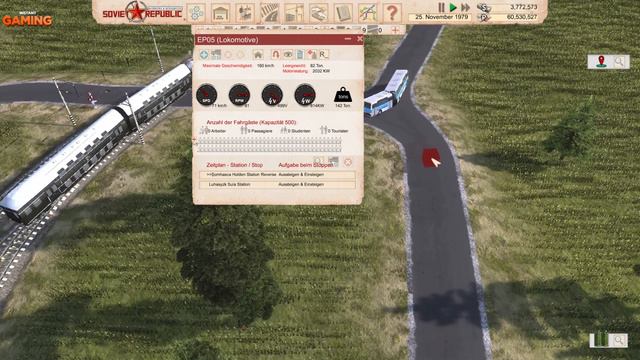Open the transport lines map icon

click(367, 13)
